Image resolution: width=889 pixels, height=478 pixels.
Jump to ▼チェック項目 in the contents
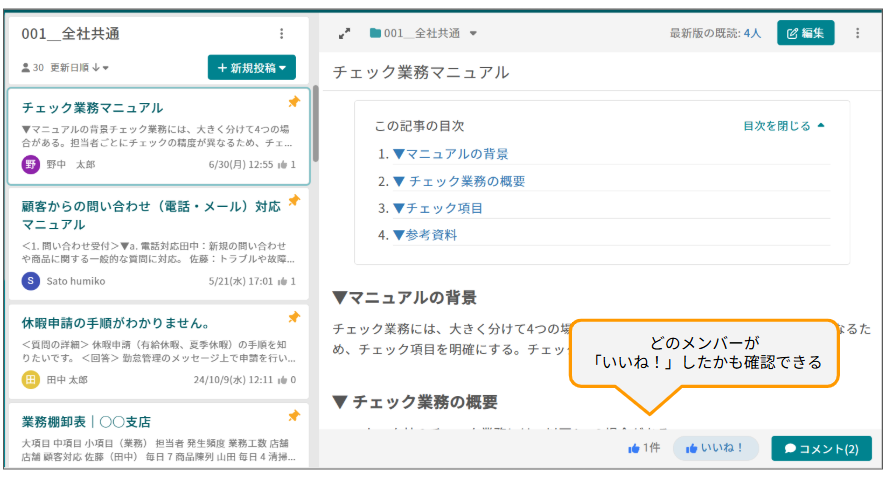click(437, 208)
